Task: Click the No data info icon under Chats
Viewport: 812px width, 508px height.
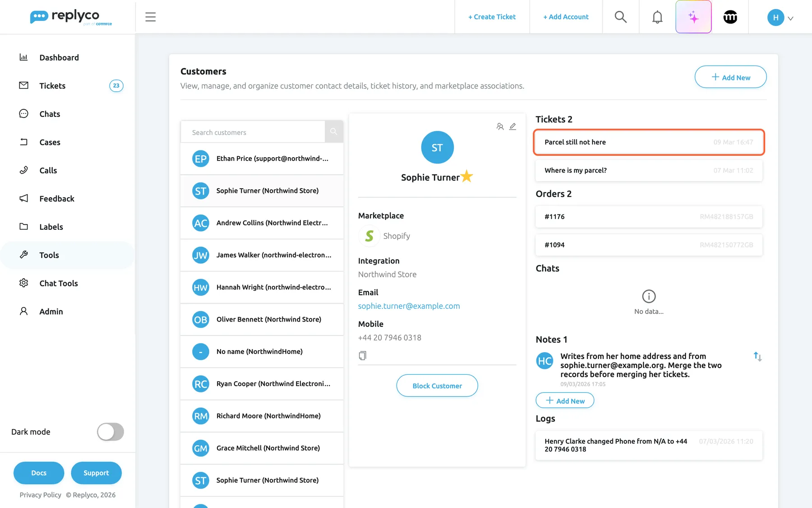Action: pos(649,296)
